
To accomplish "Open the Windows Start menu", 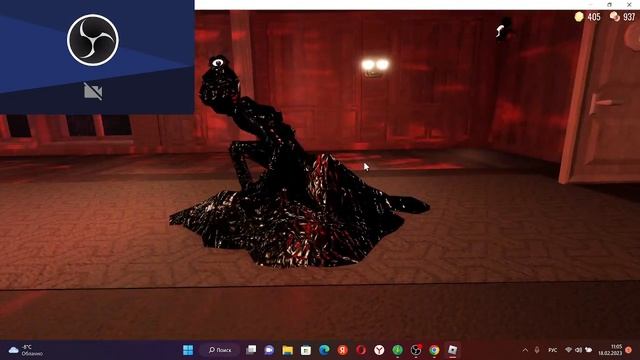I will (188, 350).
